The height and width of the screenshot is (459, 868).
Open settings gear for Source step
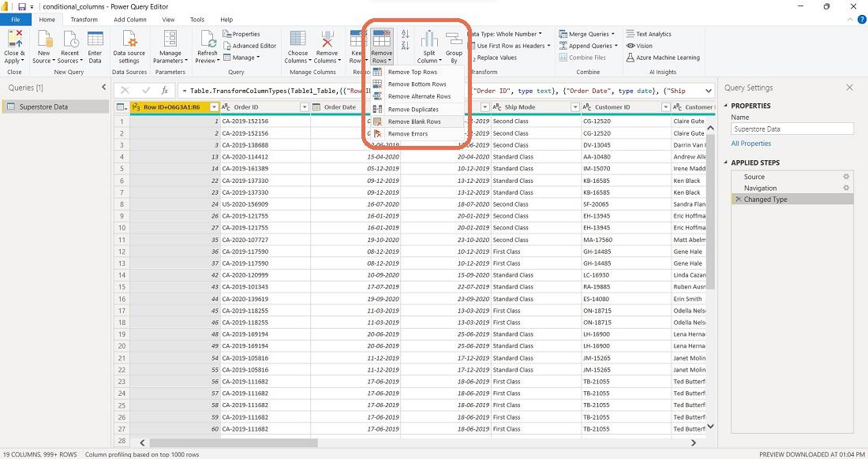(846, 177)
